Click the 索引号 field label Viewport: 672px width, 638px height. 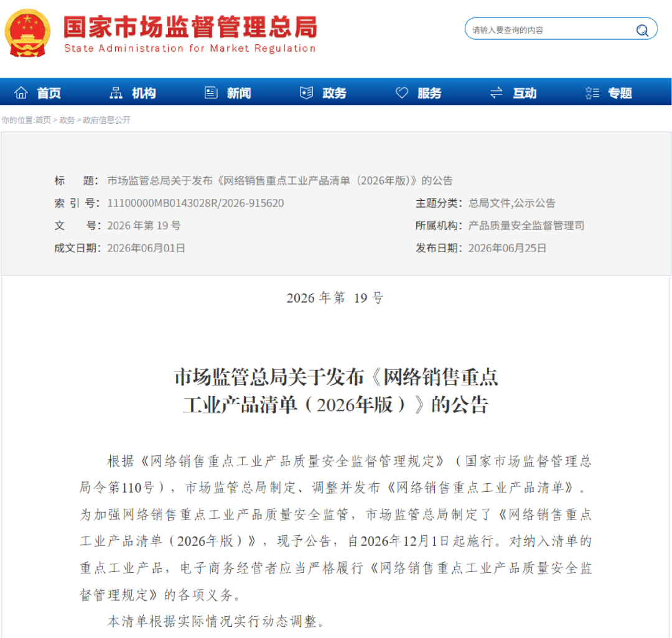pyautogui.click(x=75, y=203)
